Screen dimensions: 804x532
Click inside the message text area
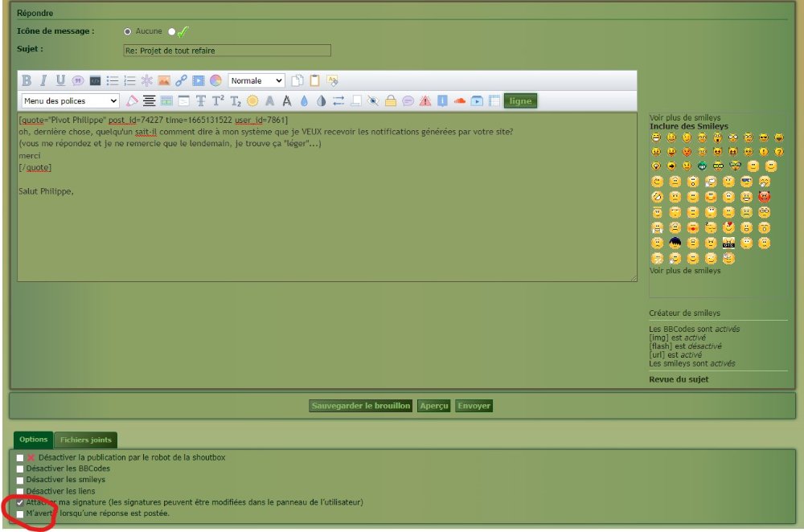[x=327, y=198]
